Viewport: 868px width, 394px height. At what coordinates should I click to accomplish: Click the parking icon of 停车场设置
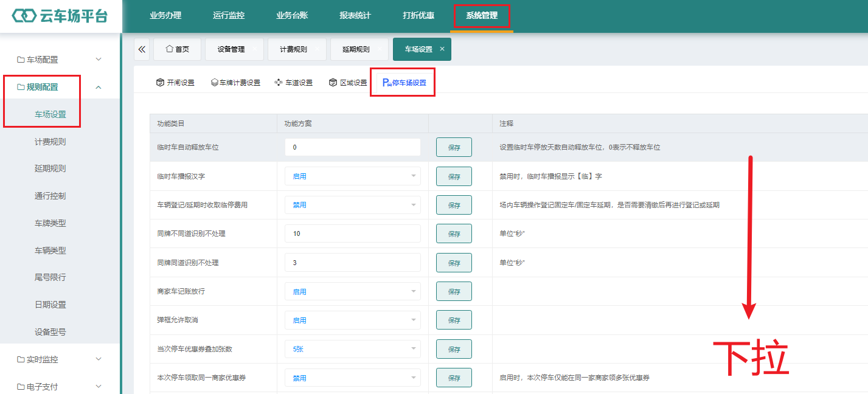click(x=387, y=83)
